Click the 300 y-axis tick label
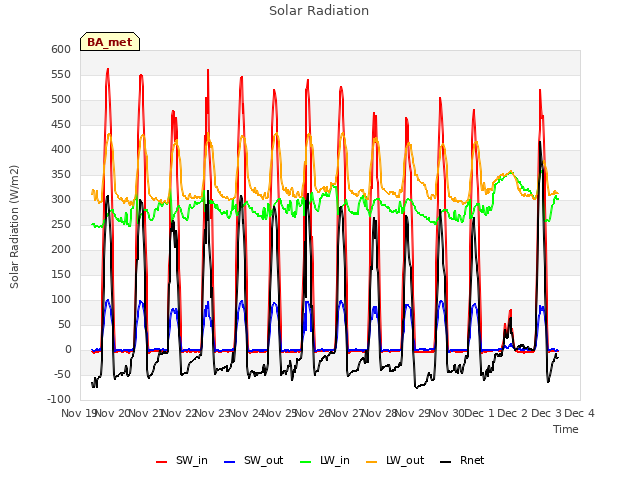The image size is (640, 480). [61, 200]
